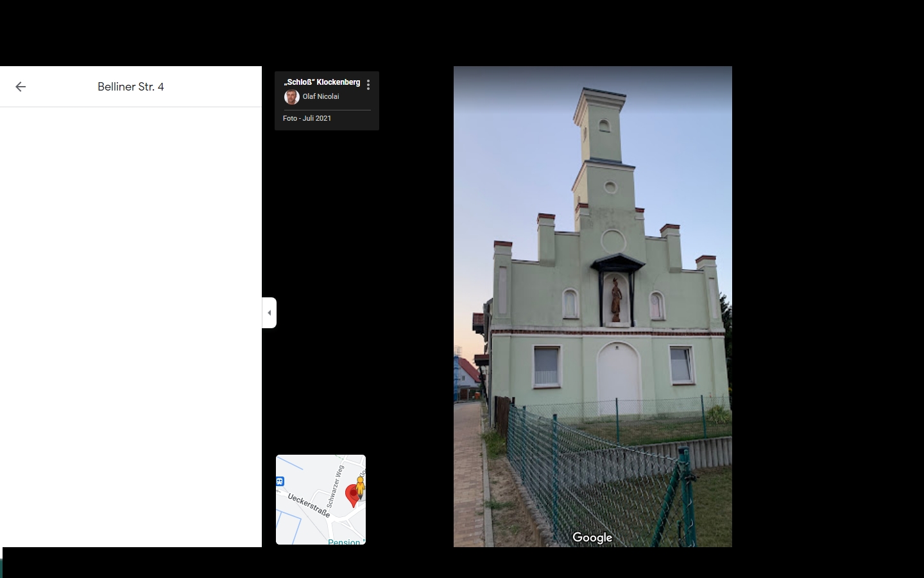This screenshot has height=578, width=924.
Task: Open the three-dot photo options menu
Action: tap(368, 85)
